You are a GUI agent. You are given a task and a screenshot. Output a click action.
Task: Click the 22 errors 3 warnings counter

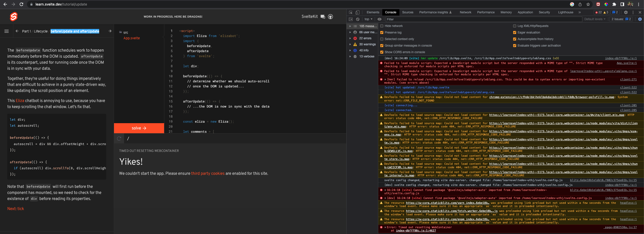click(602, 12)
